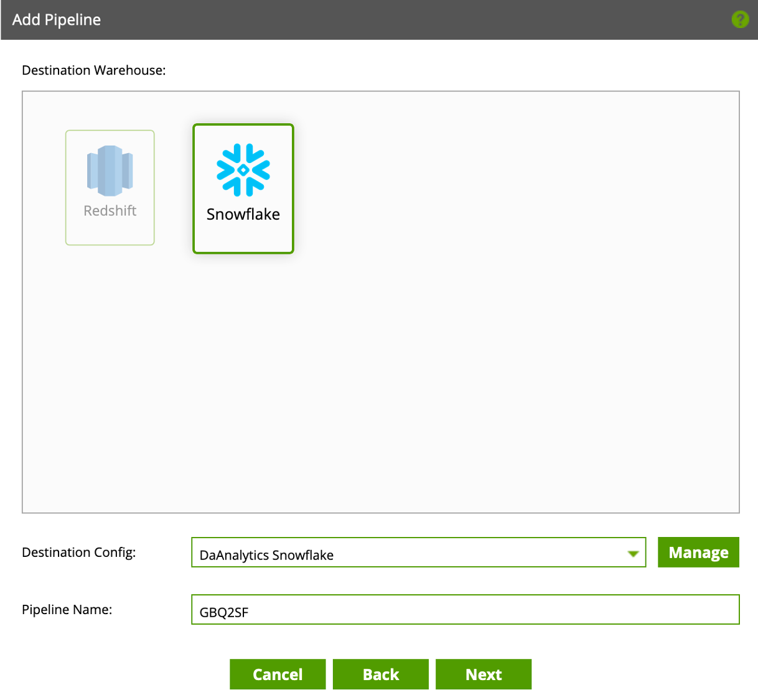Viewport: 758px width, 700px height.
Task: Select the Redshift warehouse tile
Action: point(110,187)
